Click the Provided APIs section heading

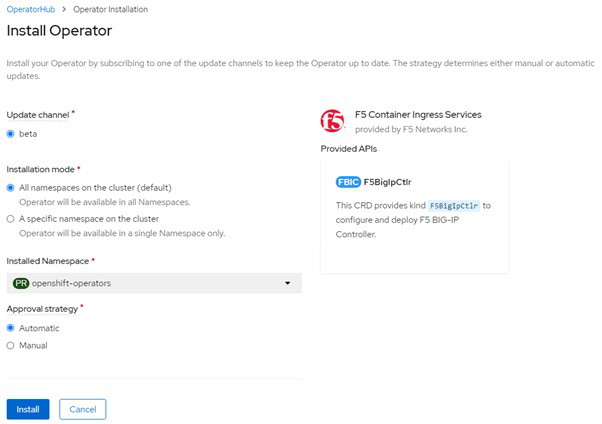349,148
